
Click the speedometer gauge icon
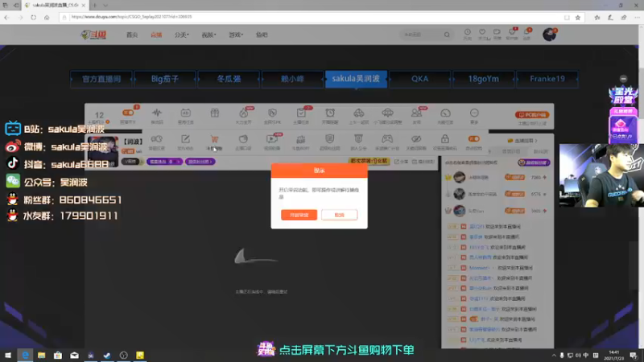point(445,113)
